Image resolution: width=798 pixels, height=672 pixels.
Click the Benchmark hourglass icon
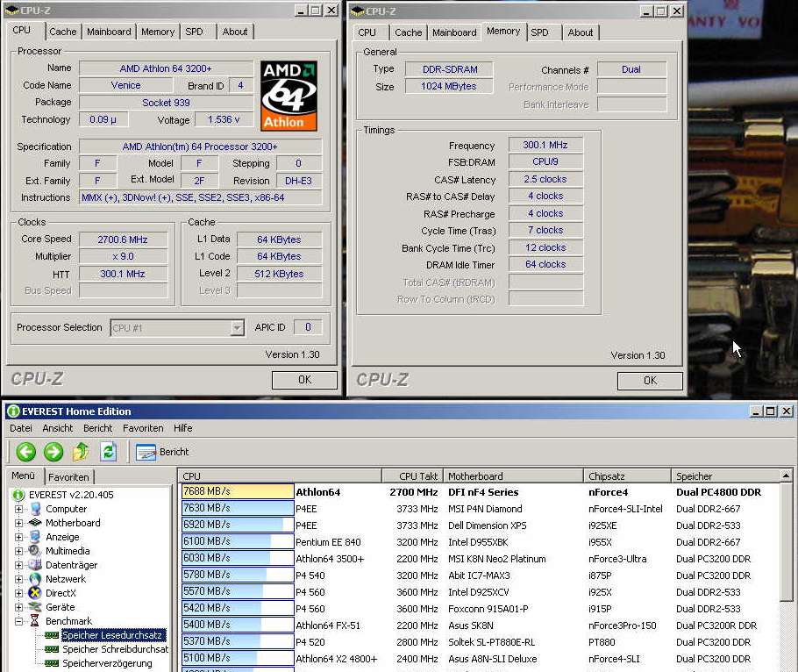pyautogui.click(x=34, y=620)
